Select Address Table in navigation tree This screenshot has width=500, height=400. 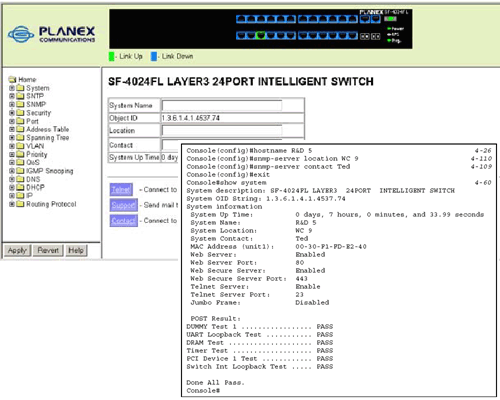click(48, 129)
